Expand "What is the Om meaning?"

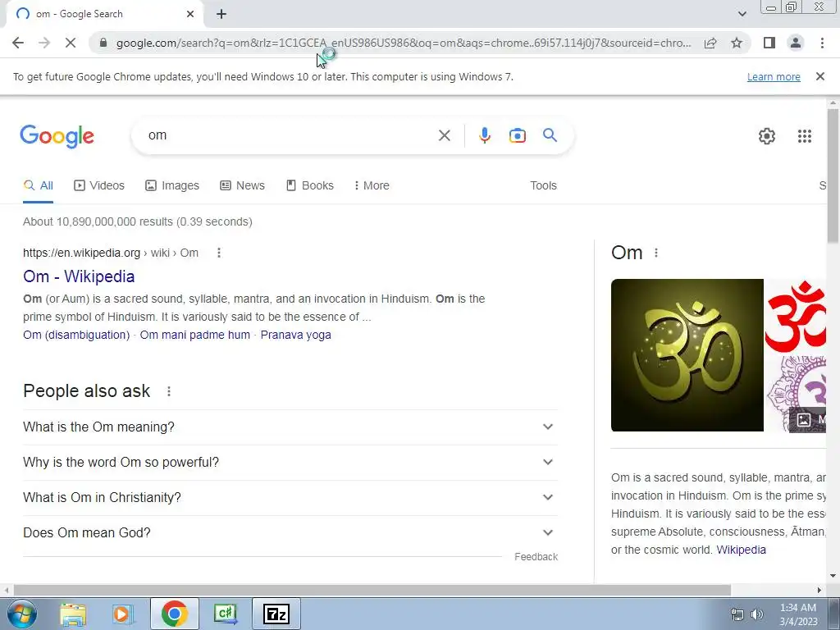tap(290, 427)
